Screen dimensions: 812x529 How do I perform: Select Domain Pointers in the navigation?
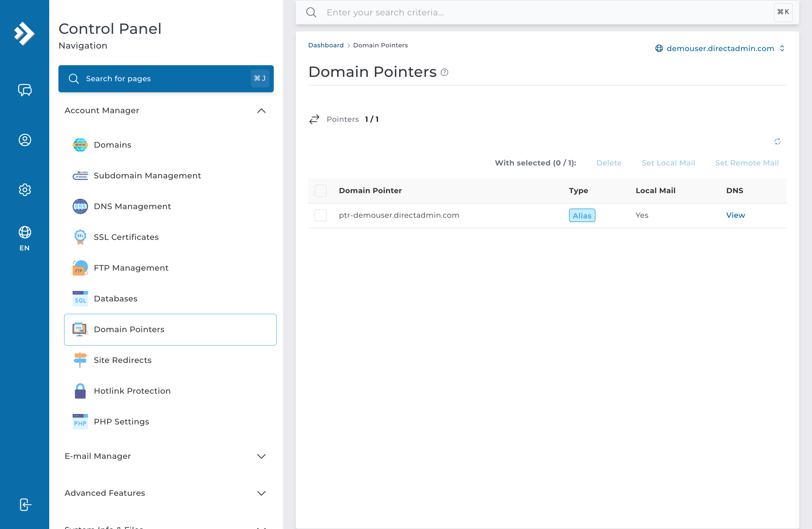[x=170, y=329]
